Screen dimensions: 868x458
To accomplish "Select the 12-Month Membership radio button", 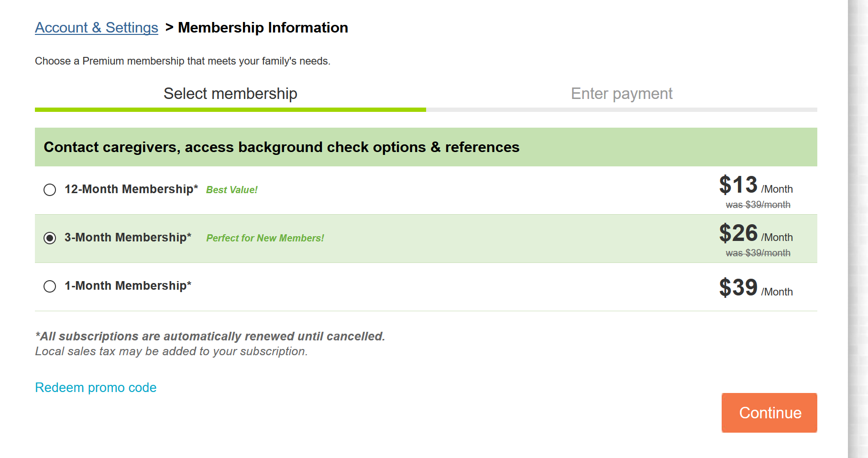I will click(x=50, y=190).
